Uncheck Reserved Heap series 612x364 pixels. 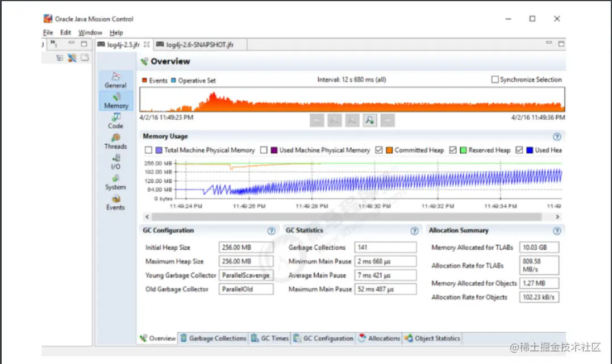(453, 150)
